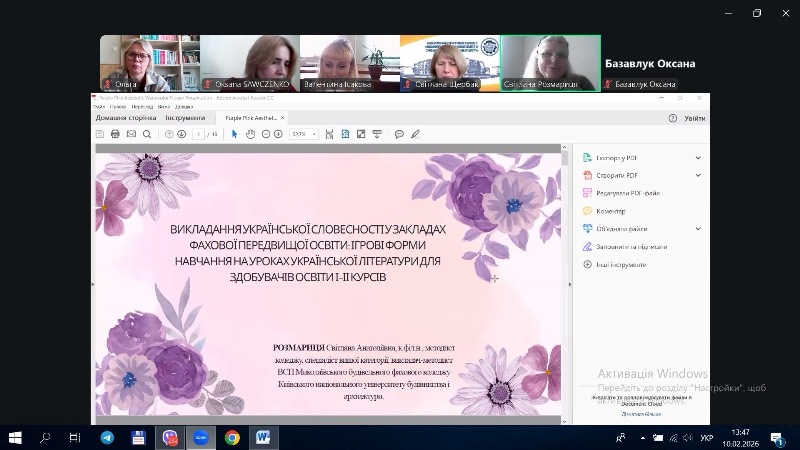The image size is (800, 450).
Task: Click the page number input field
Action: (x=199, y=134)
